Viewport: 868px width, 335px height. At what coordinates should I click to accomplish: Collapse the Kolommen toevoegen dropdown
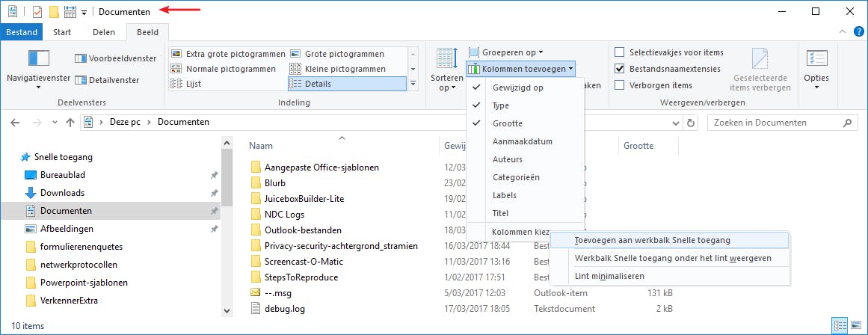coord(521,69)
